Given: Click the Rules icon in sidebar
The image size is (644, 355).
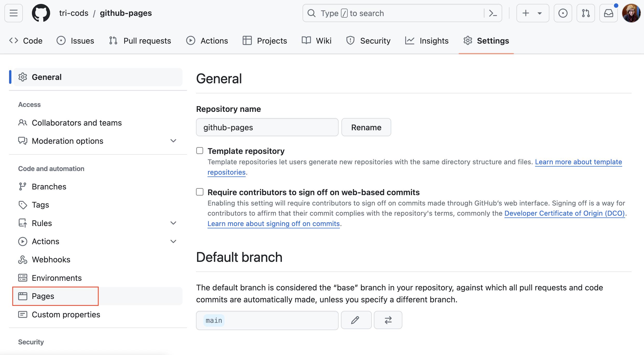Looking at the screenshot, I should 23,223.
